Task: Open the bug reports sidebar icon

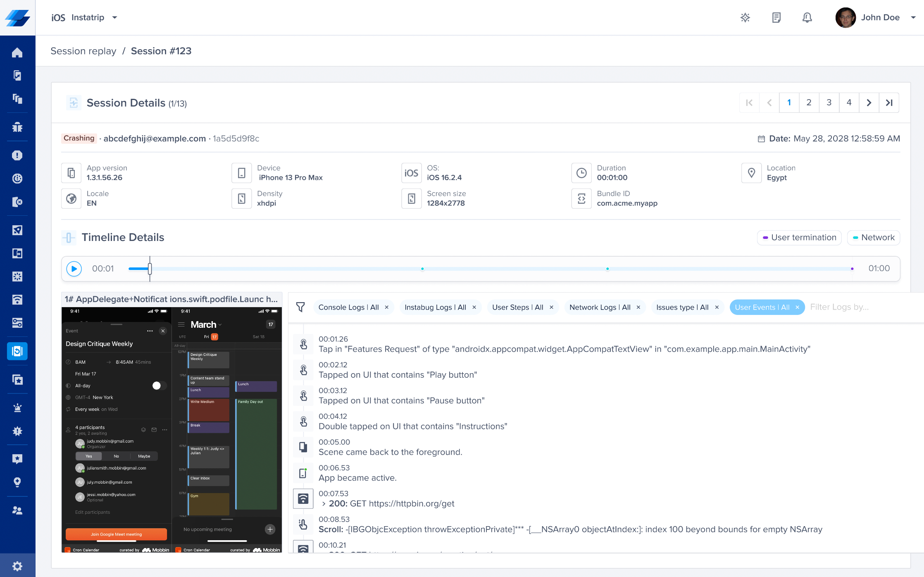Action: pyautogui.click(x=17, y=127)
